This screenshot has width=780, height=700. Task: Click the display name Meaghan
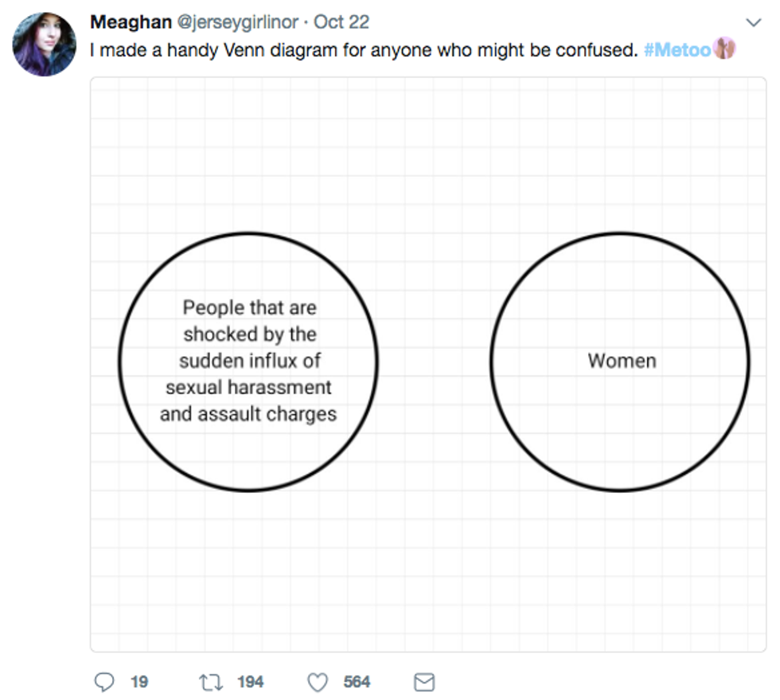click(x=131, y=22)
